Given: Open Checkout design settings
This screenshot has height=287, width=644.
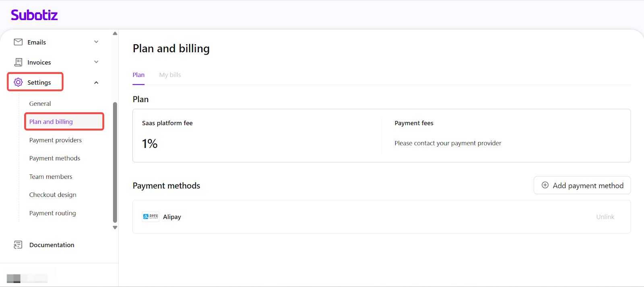Looking at the screenshot, I should click(x=53, y=195).
